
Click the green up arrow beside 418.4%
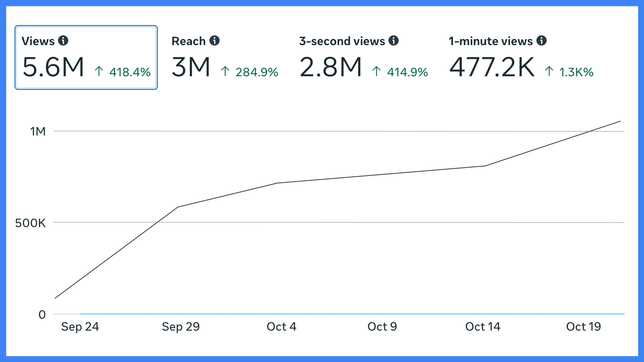point(99,71)
